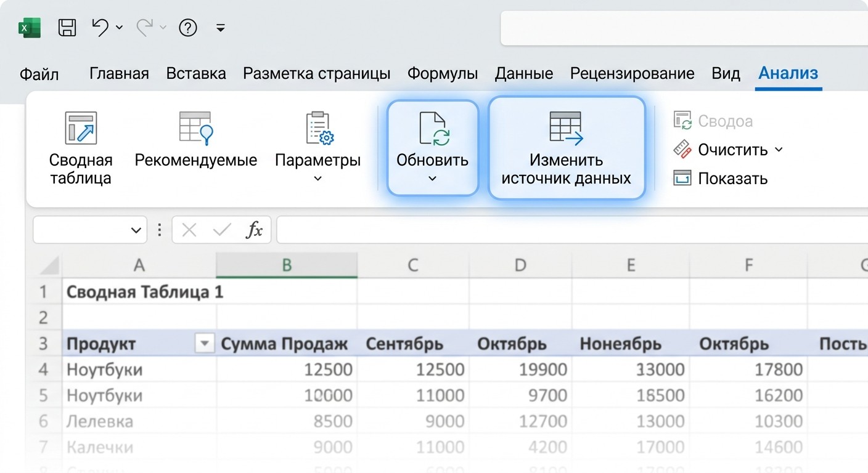Viewport: 868px width, 473px height.
Task: Expand the Очистить dropdown arrow
Action: tap(778, 150)
